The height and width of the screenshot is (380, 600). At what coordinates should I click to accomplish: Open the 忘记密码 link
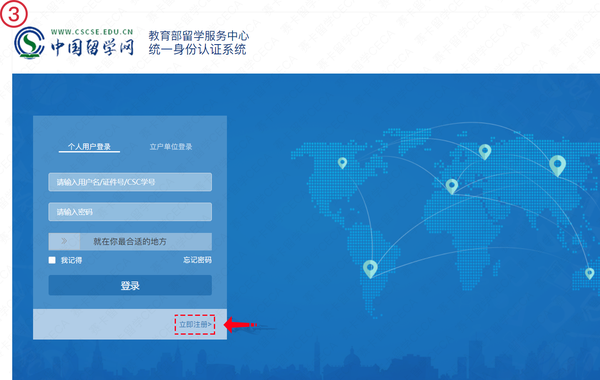tap(197, 260)
